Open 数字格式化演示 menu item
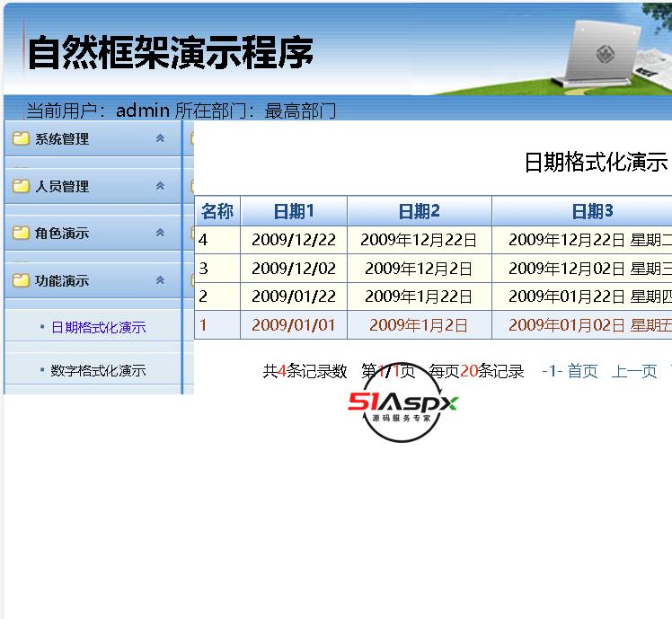This screenshot has height=619, width=672. click(98, 370)
